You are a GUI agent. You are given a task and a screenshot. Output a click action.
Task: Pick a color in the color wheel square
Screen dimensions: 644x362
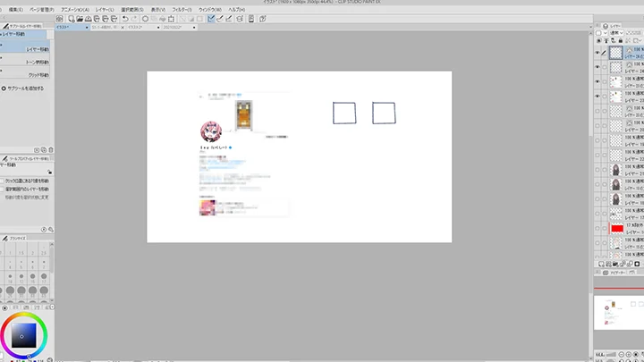coord(23,335)
